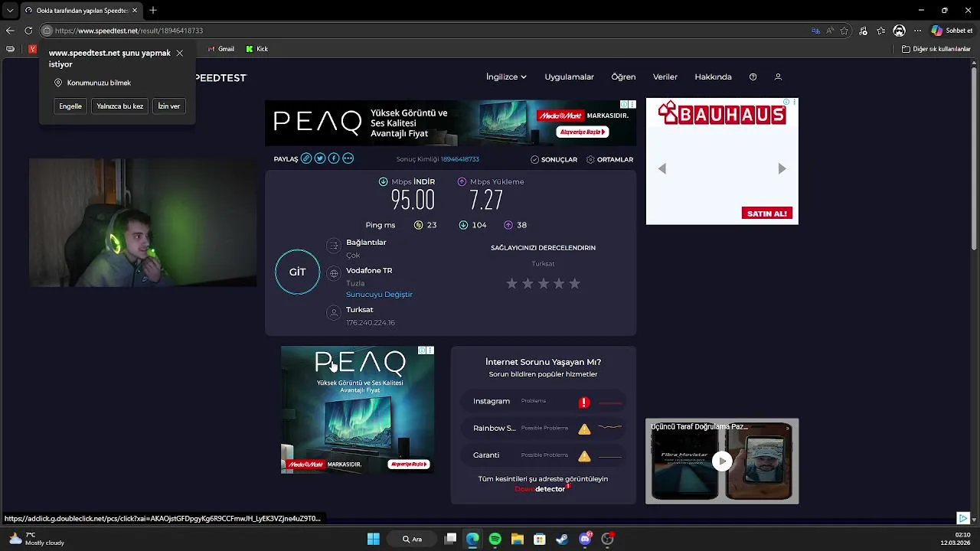Open browser settings and more menu
Viewport: 980px width, 551px height.
[917, 31]
